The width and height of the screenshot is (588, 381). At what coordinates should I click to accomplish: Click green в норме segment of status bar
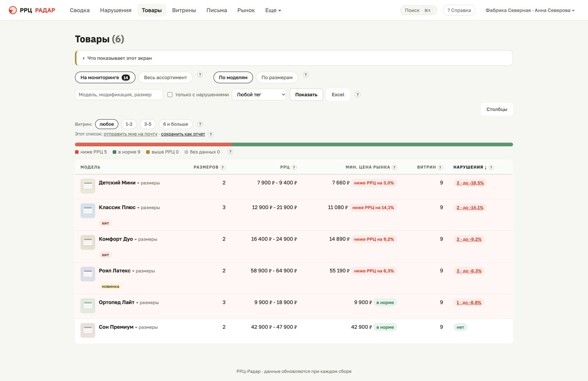tap(372, 145)
